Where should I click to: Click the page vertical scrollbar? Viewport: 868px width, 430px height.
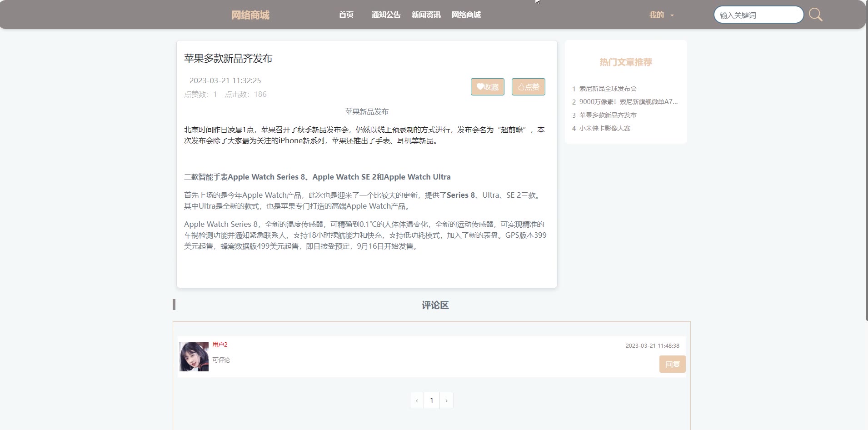pyautogui.click(x=866, y=159)
